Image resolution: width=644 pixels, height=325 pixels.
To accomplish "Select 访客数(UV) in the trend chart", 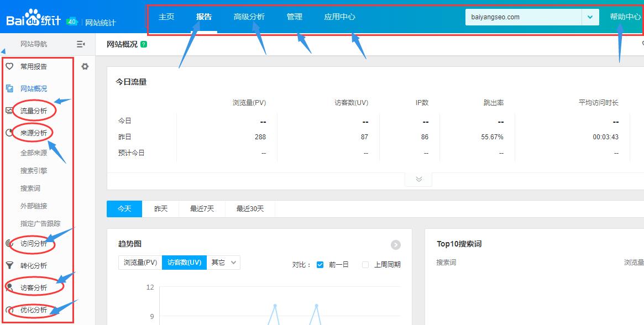I will tap(185, 263).
